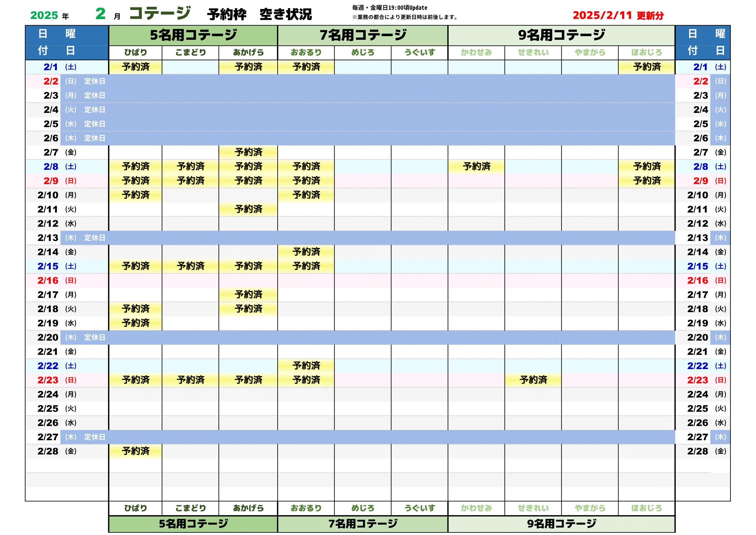Click 定休日 label on 2/2 row
756x535 pixels.
(x=94, y=82)
